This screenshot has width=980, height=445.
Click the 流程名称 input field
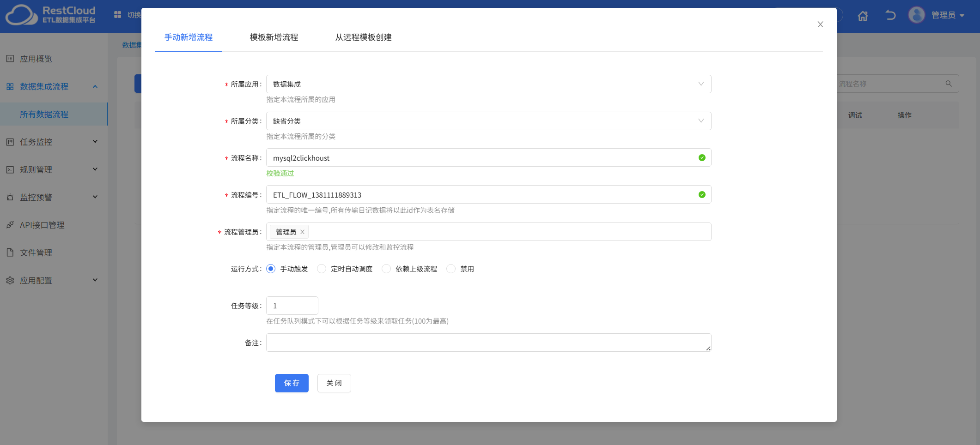click(488, 158)
